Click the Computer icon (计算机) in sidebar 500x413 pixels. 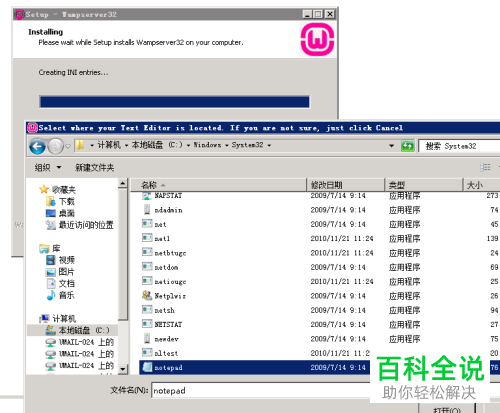[44, 318]
